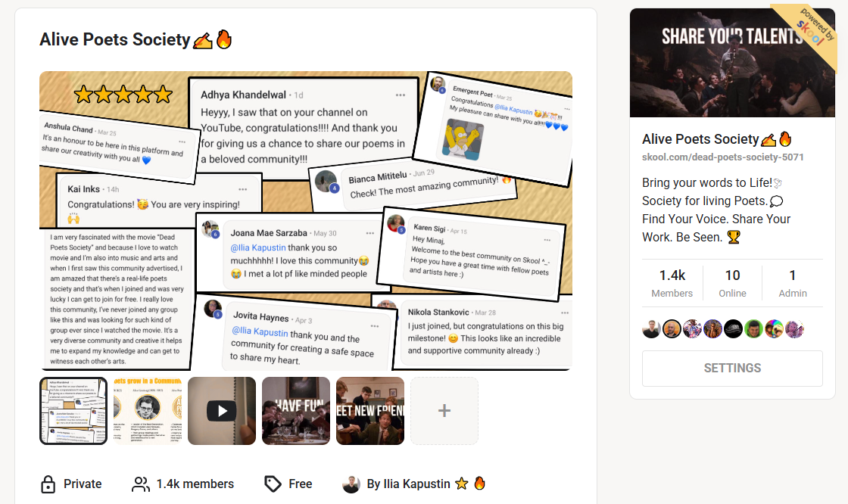Click the SETTINGS button
This screenshot has height=504, width=848.
click(732, 369)
